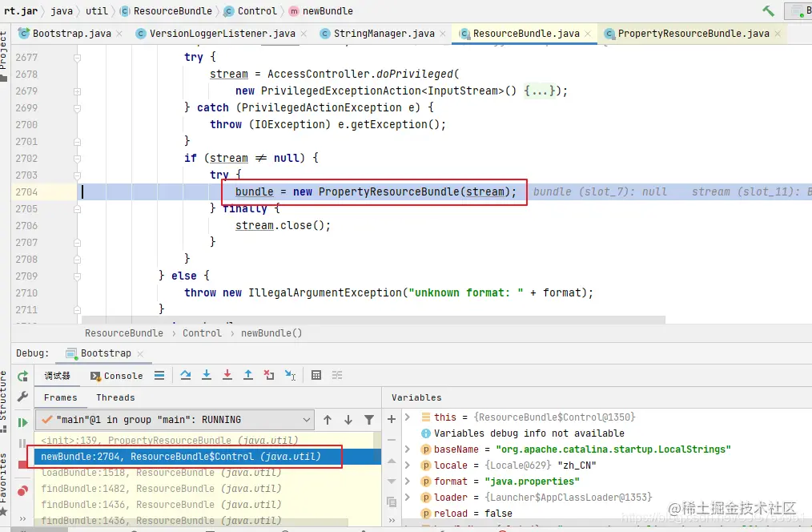Force step into with red arrow
The width and height of the screenshot is (812, 532).
click(227, 376)
